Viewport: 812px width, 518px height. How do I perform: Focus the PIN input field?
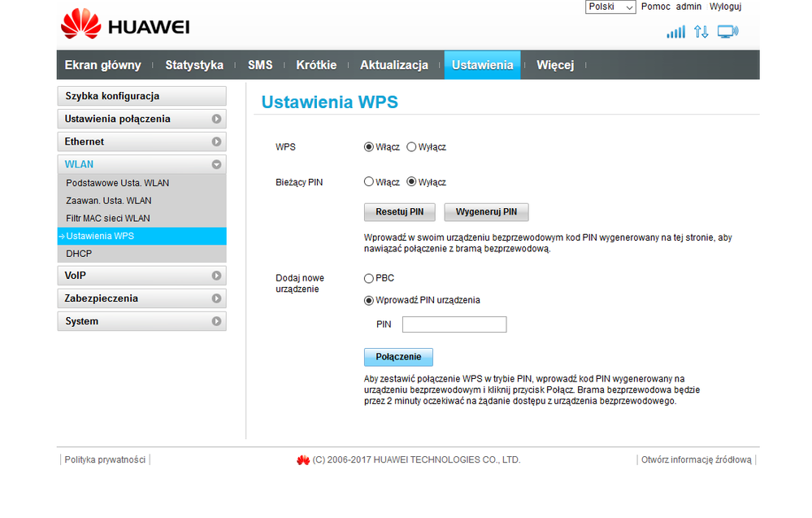454,324
